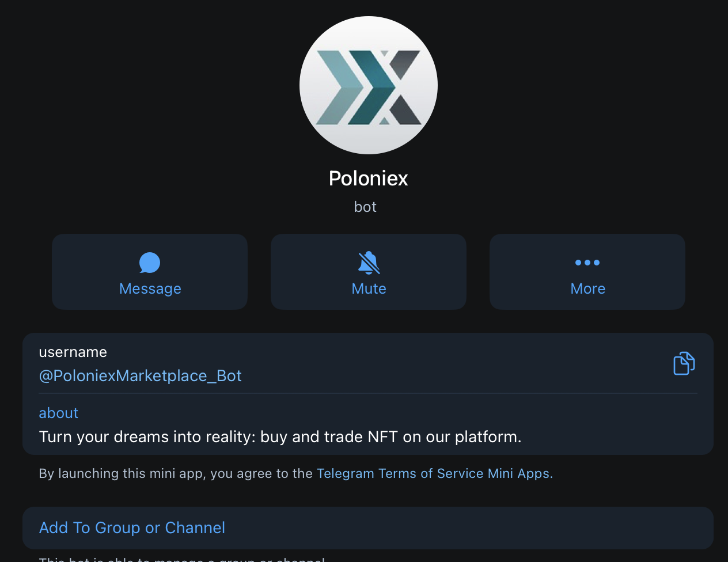Open the More actions panel
The height and width of the screenshot is (562, 728).
point(587,271)
